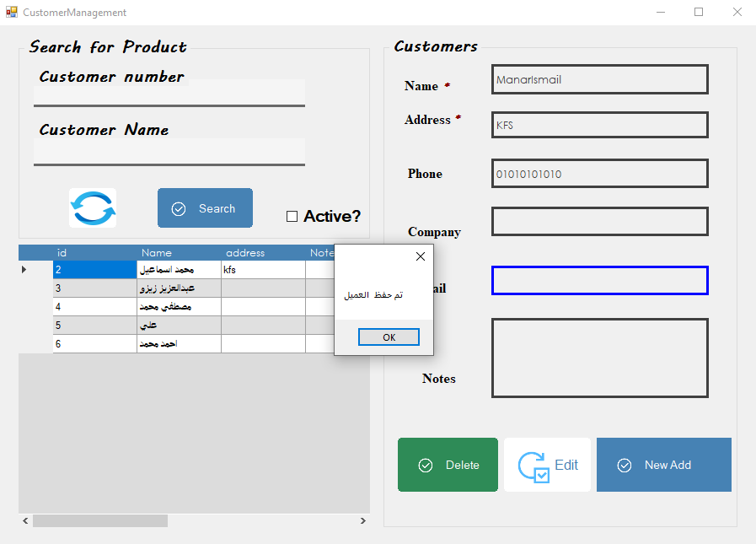The width and height of the screenshot is (756, 544).
Task: Click the Search button
Action: tap(205, 207)
